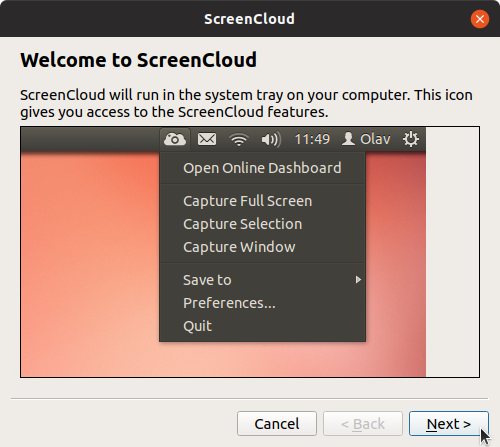Click the 11:49 clock in the tray

(312, 139)
